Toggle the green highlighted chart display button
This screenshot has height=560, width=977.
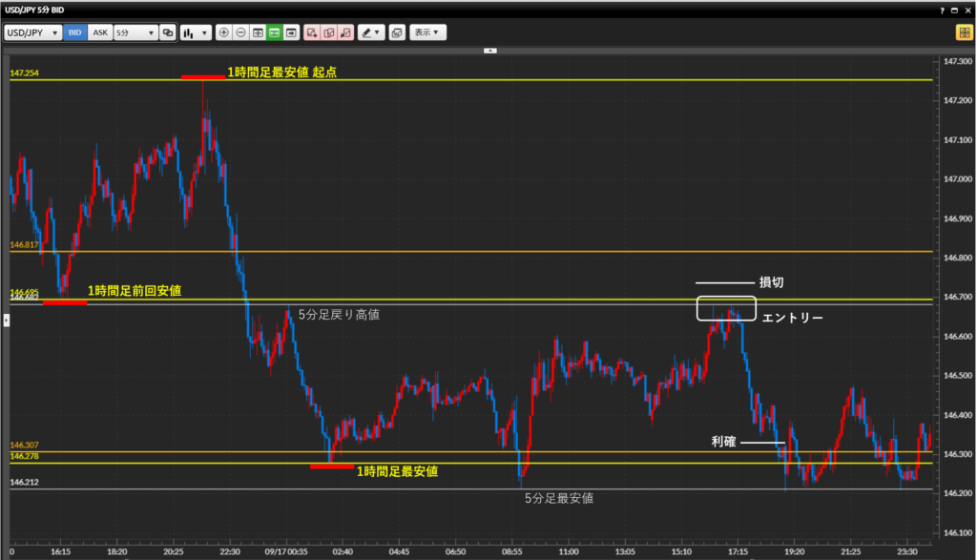[x=274, y=32]
